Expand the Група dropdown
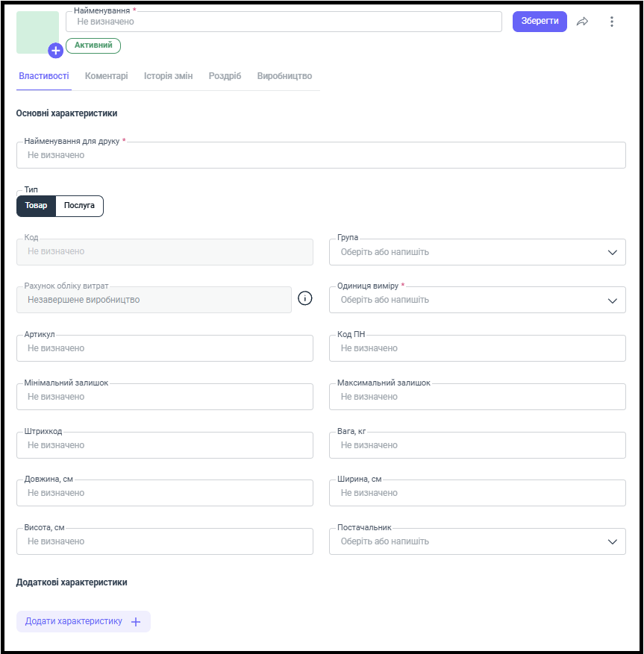Viewport: 644px width, 654px height. [x=477, y=252]
